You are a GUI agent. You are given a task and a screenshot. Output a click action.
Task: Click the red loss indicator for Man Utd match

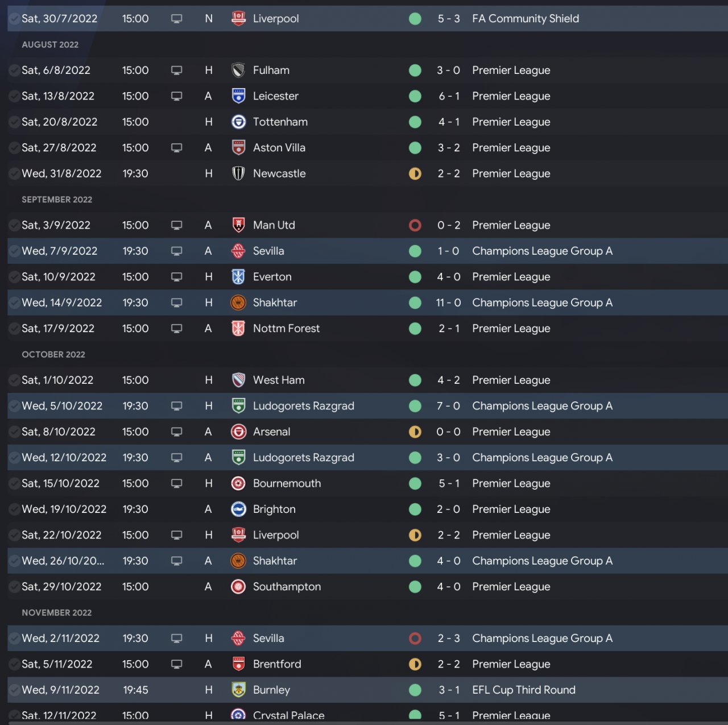415,225
